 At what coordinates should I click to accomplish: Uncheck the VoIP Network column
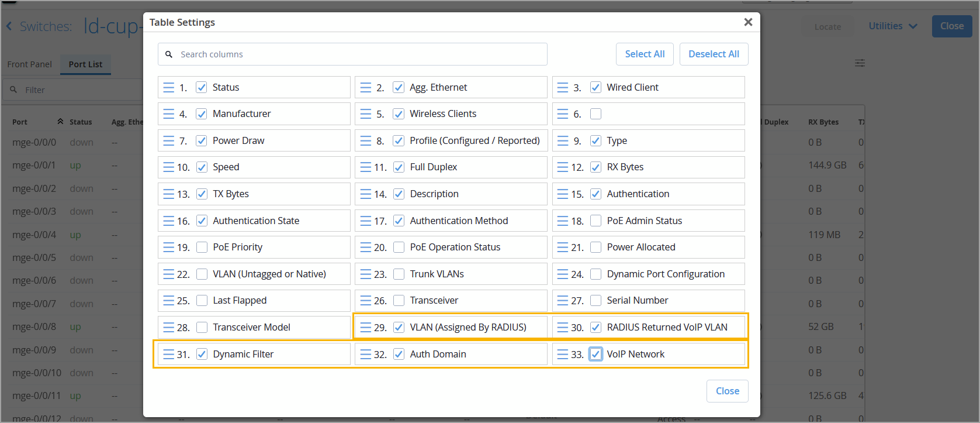click(x=595, y=355)
